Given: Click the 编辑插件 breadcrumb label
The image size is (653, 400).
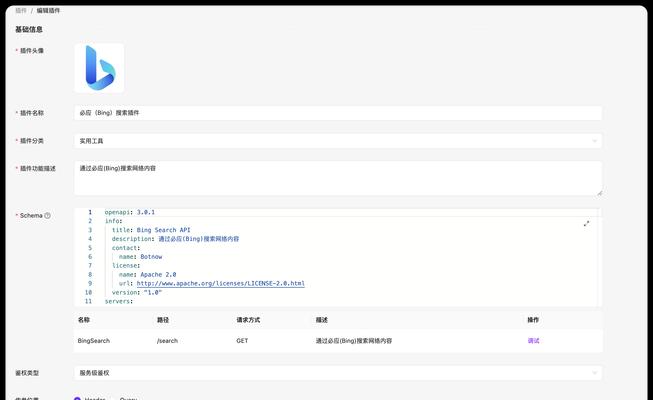Looking at the screenshot, I should (48, 10).
